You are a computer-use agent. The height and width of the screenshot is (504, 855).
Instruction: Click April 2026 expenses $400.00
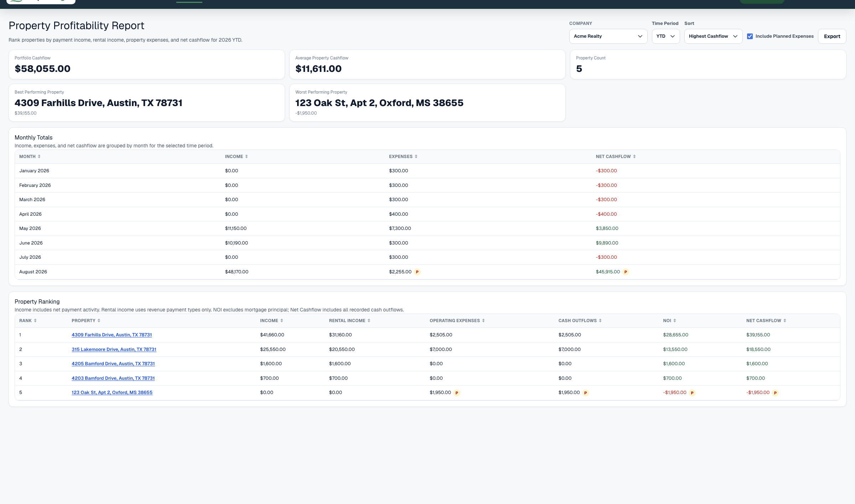pyautogui.click(x=398, y=214)
